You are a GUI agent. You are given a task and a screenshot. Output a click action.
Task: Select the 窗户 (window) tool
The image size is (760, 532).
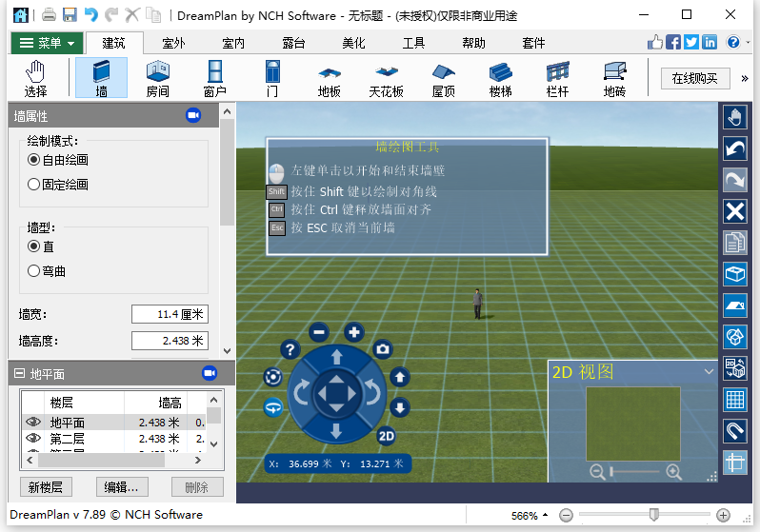[x=214, y=78]
